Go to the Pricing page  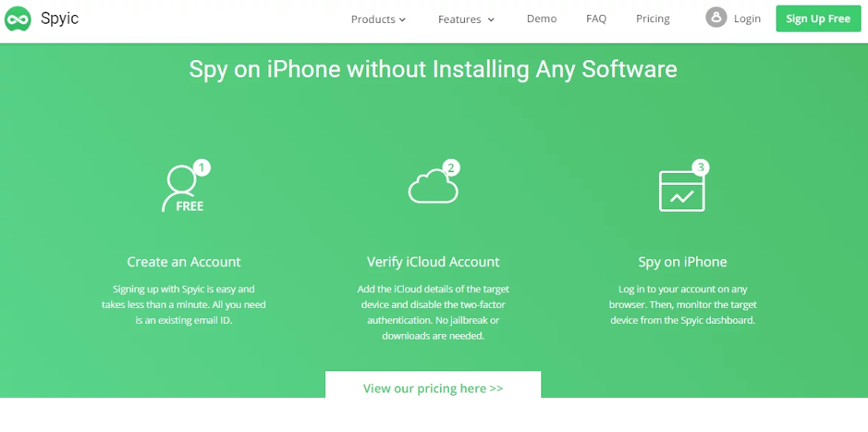(x=653, y=19)
